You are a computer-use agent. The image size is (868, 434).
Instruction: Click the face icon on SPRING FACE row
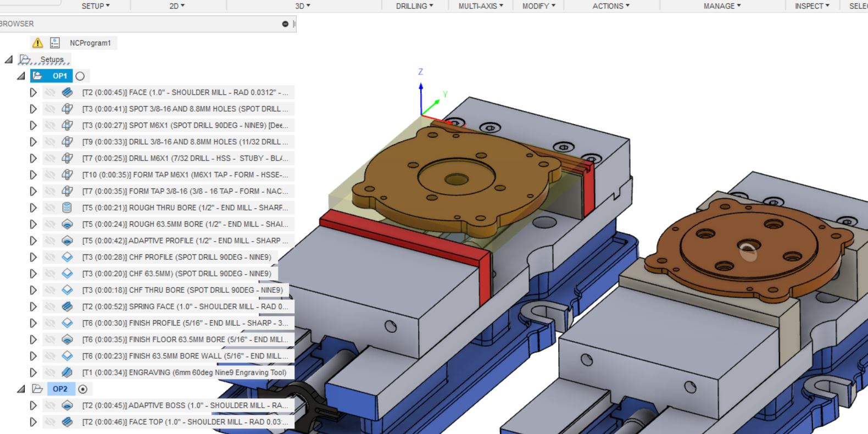(67, 307)
